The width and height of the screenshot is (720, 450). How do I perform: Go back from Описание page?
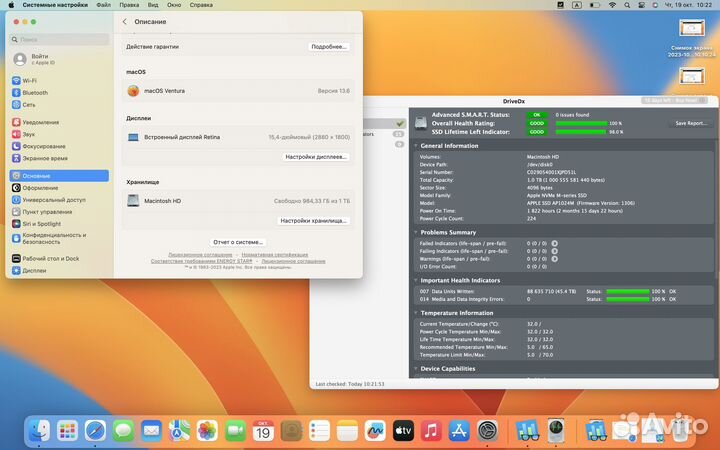point(124,22)
